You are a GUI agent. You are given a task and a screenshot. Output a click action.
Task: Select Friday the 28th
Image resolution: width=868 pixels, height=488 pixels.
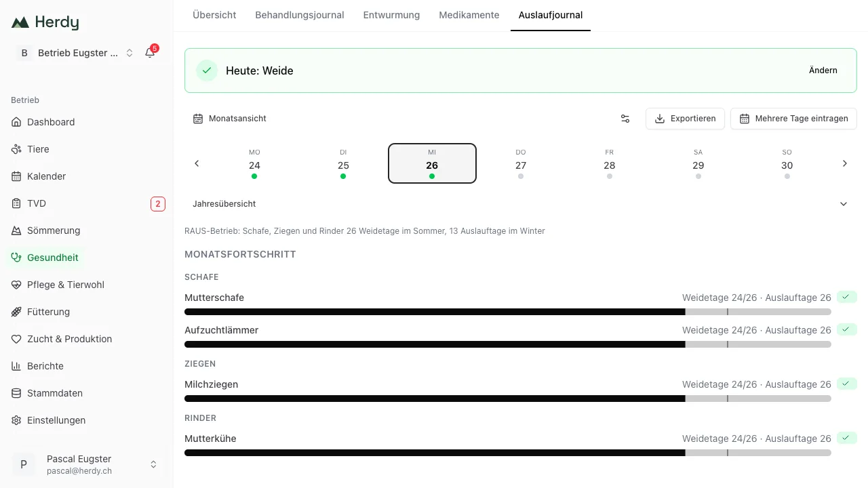(610, 163)
